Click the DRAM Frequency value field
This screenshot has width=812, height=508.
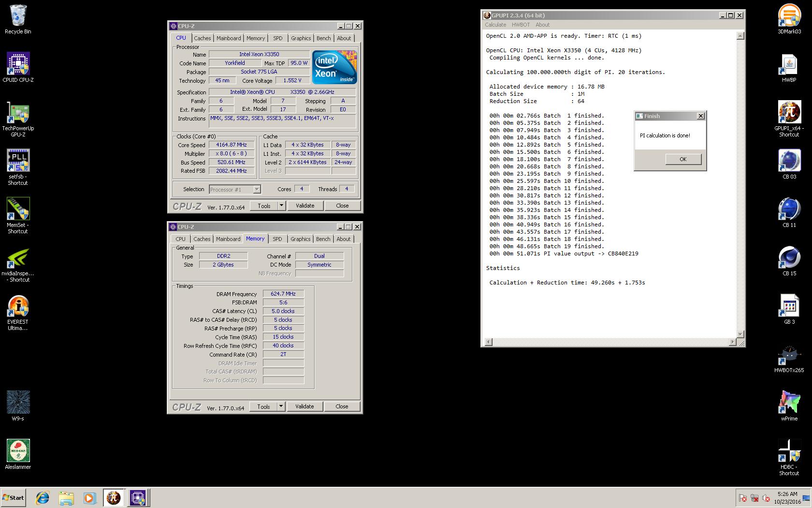pyautogui.click(x=283, y=294)
